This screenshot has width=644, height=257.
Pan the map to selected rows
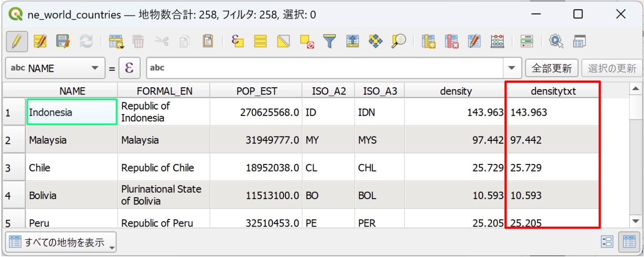pyautogui.click(x=376, y=42)
